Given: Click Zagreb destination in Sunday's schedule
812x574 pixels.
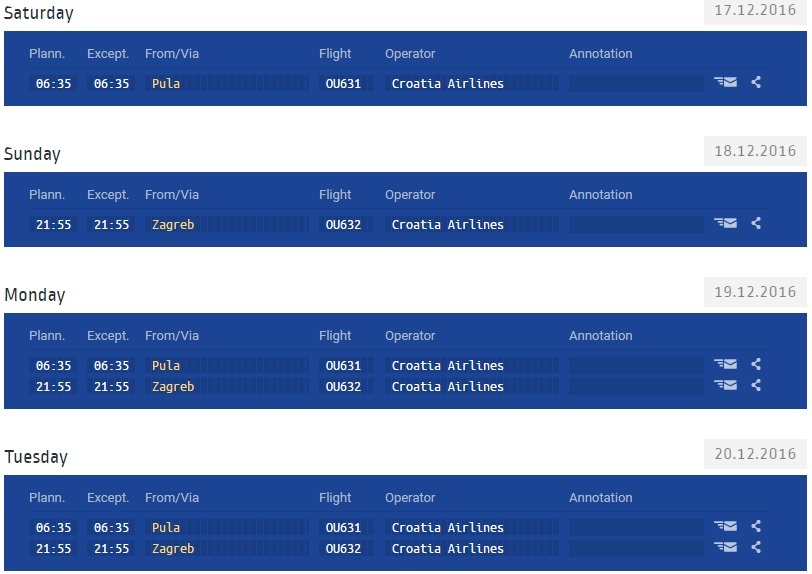Looking at the screenshot, I should (173, 225).
